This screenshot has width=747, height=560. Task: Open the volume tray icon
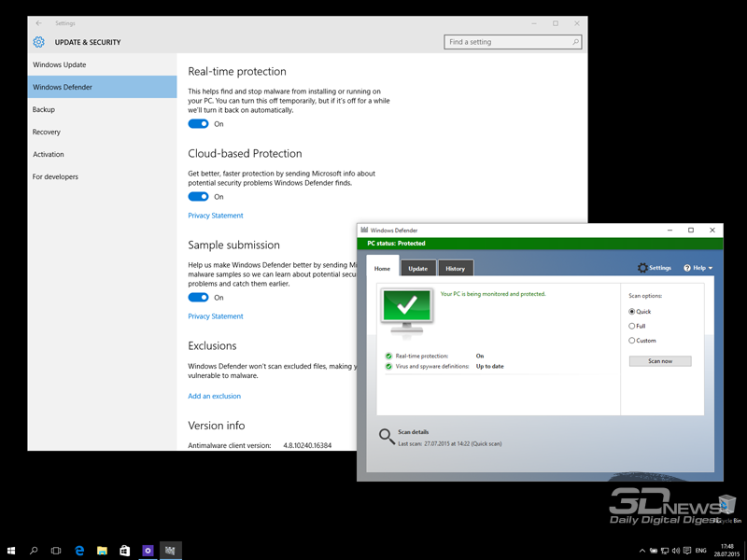tap(675, 551)
